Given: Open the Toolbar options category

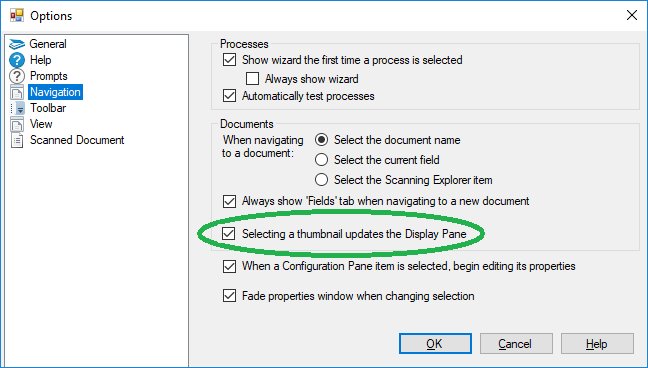Looking at the screenshot, I should (x=48, y=108).
